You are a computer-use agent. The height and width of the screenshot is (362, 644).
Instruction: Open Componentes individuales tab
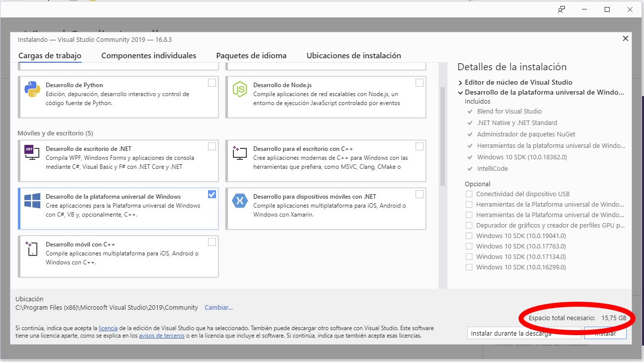(x=149, y=56)
